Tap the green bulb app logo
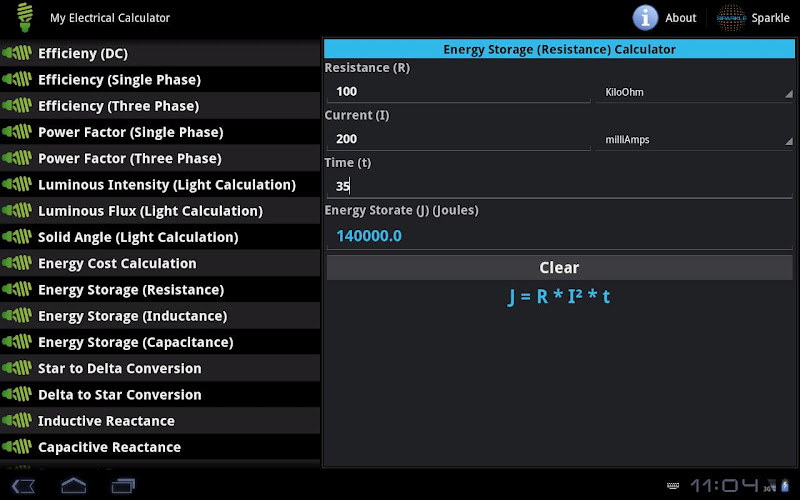The image size is (800, 500). click(24, 17)
